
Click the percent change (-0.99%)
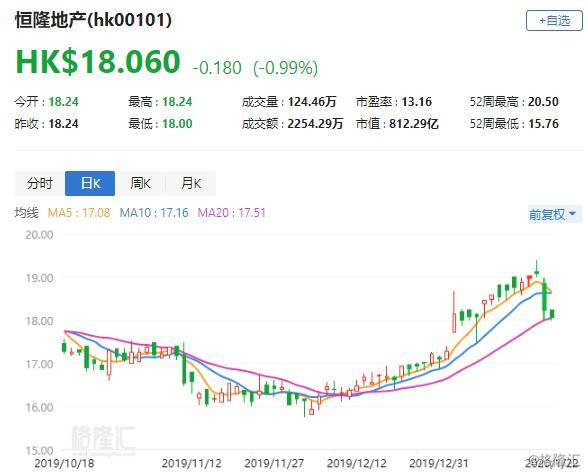click(x=285, y=68)
